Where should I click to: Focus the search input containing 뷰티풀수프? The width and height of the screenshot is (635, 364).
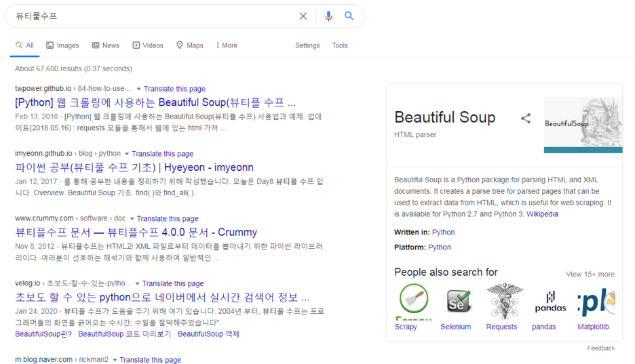click(x=154, y=16)
